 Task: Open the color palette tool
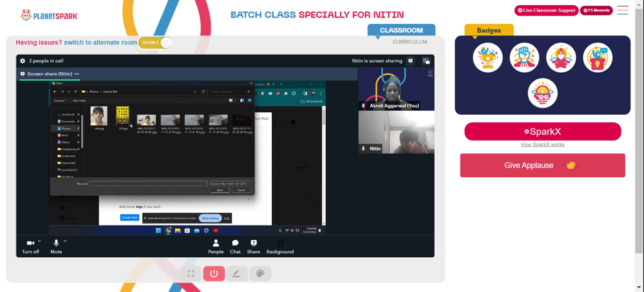260,273
